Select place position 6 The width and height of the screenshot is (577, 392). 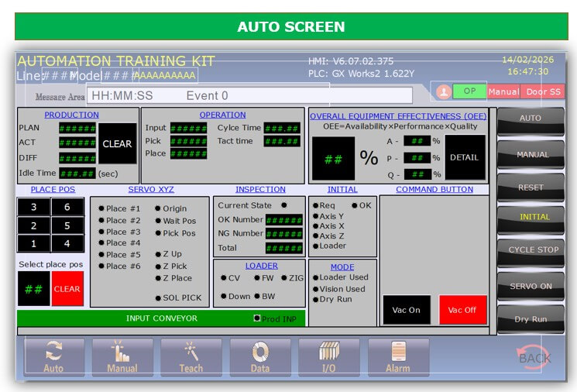point(67,207)
